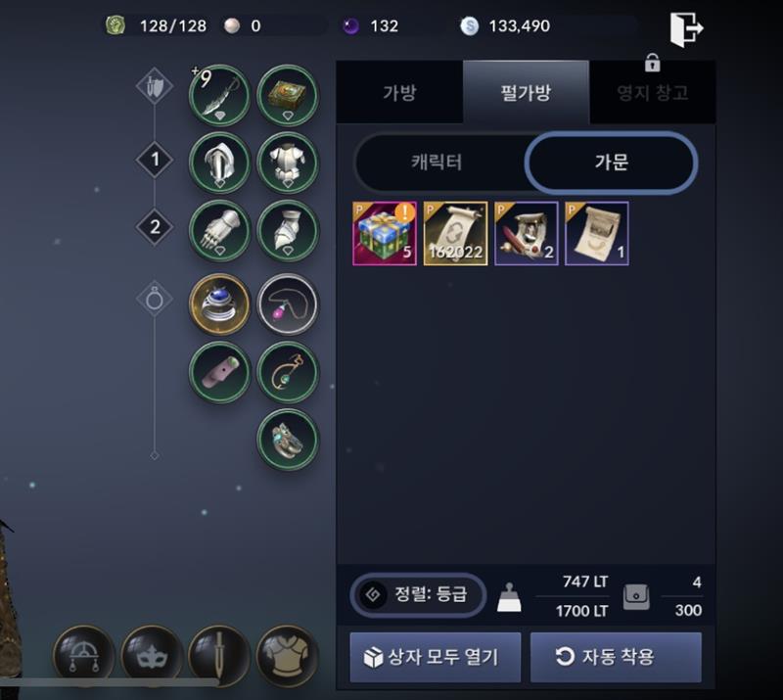Select the chest armor equipment slot
This screenshot has width=783, height=700.
coord(287,163)
